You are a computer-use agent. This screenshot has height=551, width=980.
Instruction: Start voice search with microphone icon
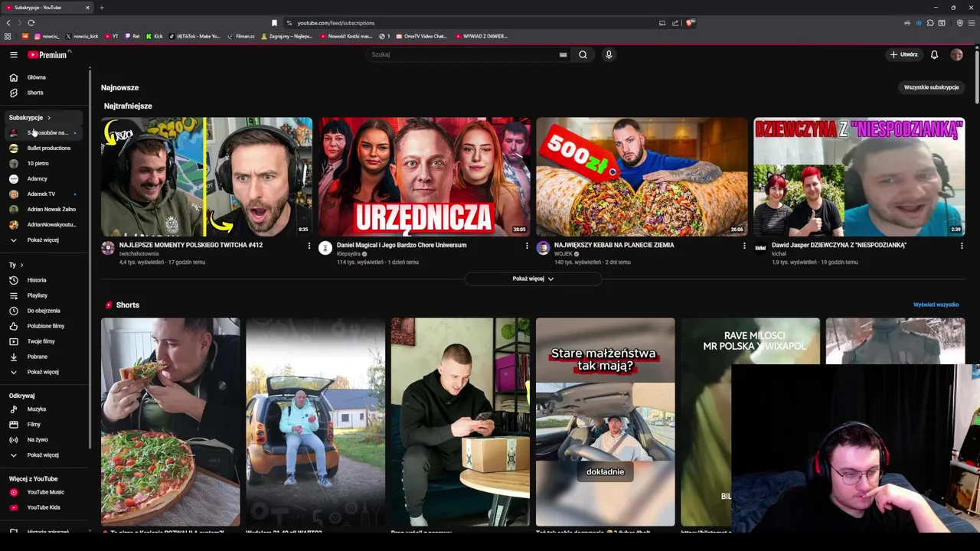tap(609, 54)
